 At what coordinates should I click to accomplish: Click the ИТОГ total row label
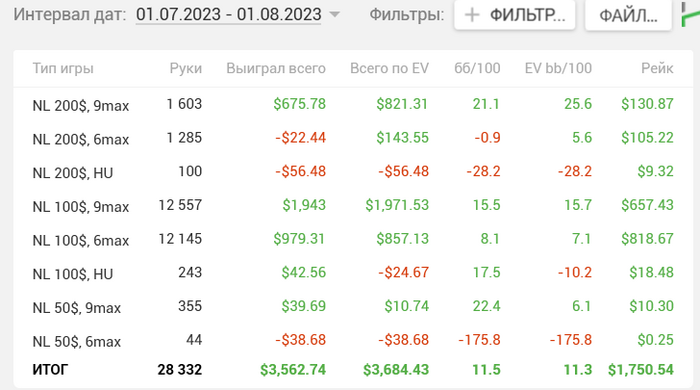50,370
